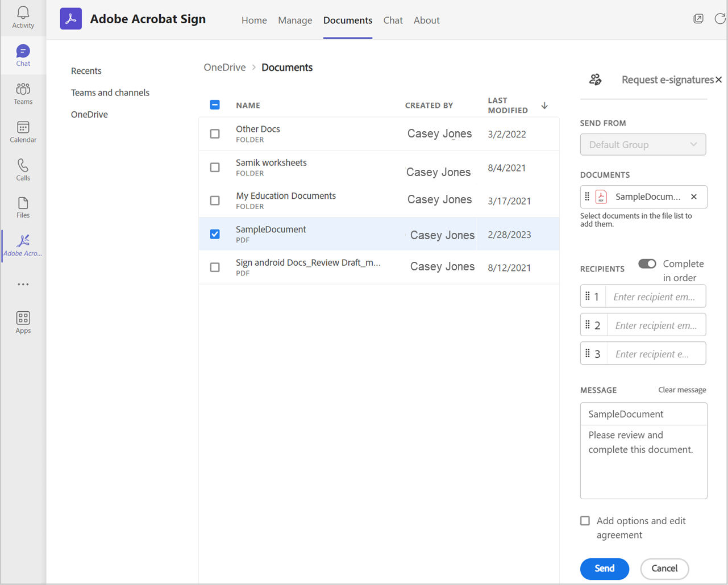This screenshot has height=585, width=728.
Task: Click drag handle of the SampleDocum... document
Action: (x=587, y=197)
